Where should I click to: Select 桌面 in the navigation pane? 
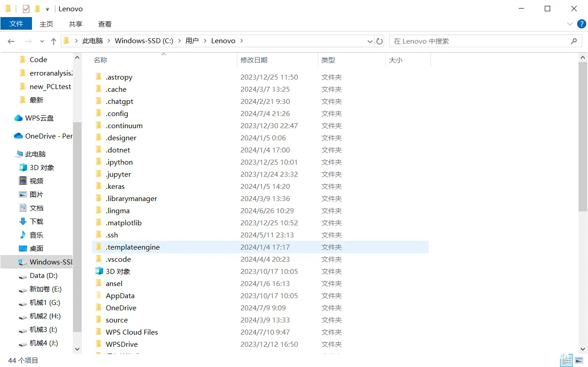pos(36,248)
